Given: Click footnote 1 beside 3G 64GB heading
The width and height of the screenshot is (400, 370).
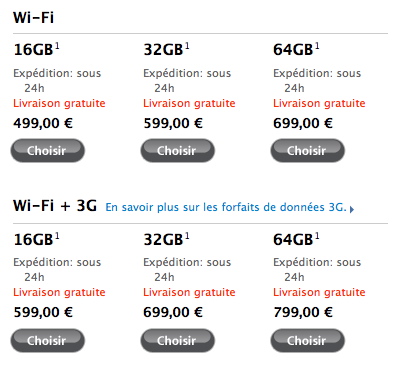Looking at the screenshot, I should [x=317, y=236].
